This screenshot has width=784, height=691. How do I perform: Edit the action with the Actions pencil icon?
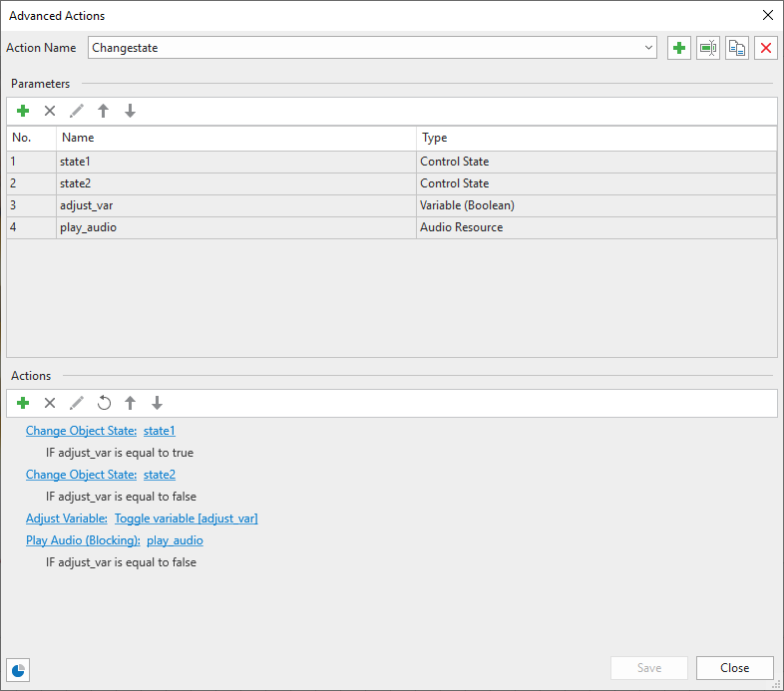pos(77,403)
